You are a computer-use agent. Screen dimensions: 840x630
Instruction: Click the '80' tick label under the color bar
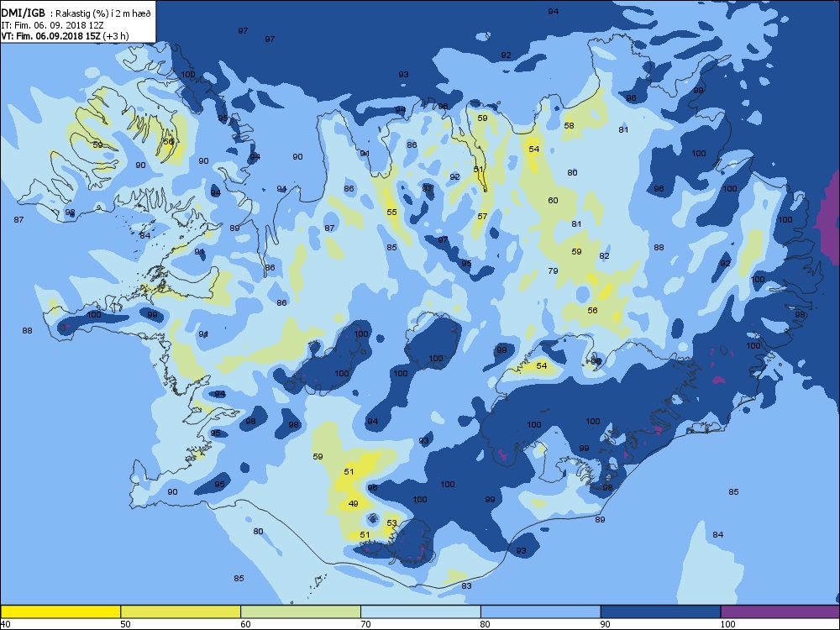(486, 624)
